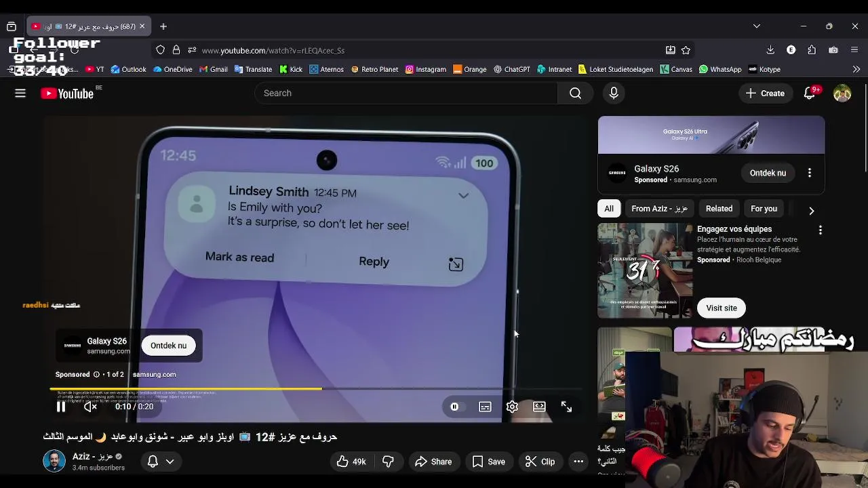Open a new browser tab

coord(163,26)
